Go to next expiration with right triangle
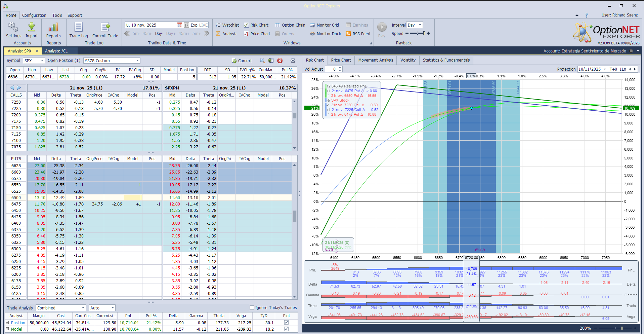 (19, 88)
